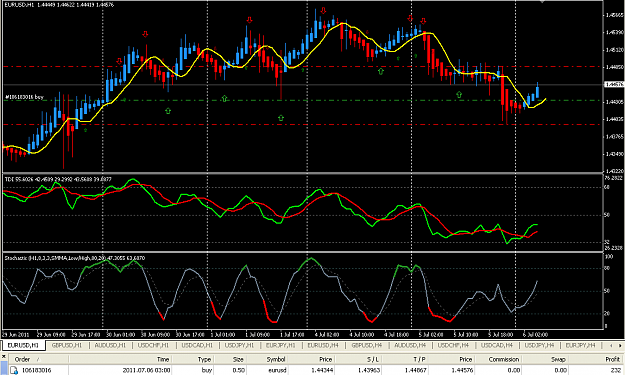Image resolution: width=625 pixels, height=375 pixels.
Task: Click the 'buy' type cell
Action: 207,370
